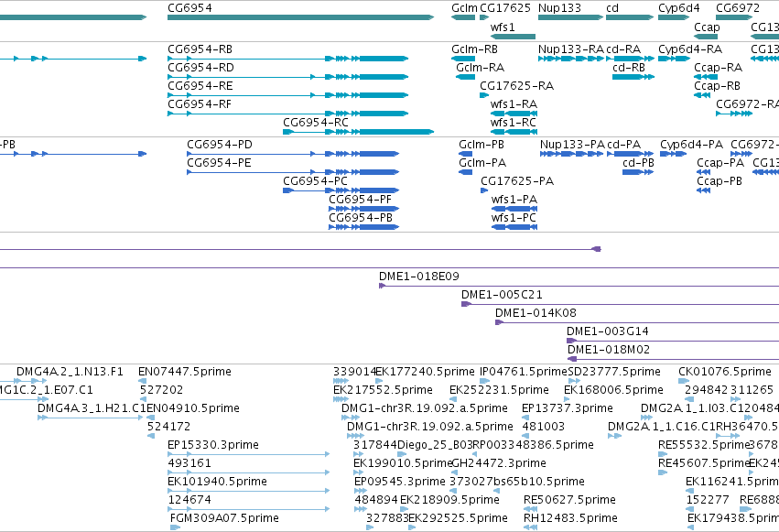
Task: Select EST label EN07447.5prime
Action: tap(185, 372)
